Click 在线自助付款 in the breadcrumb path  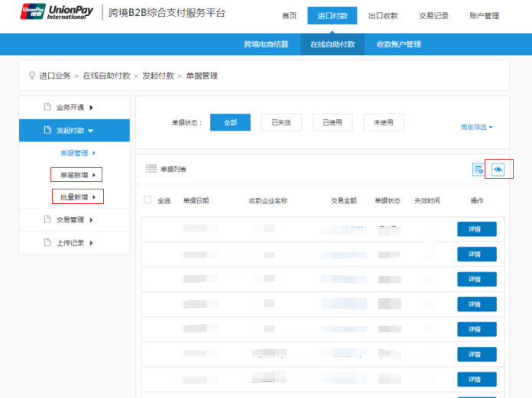tap(107, 76)
